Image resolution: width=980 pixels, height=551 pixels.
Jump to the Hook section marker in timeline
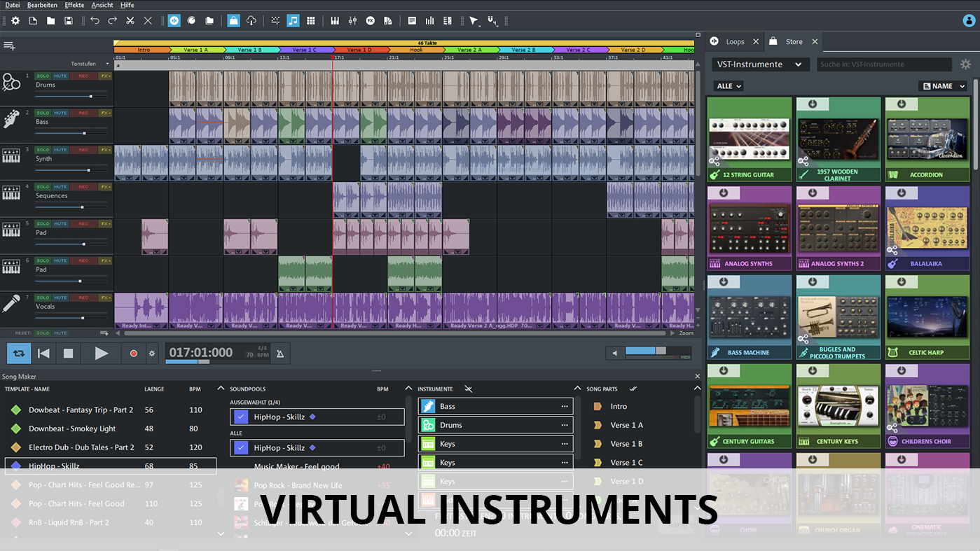[x=416, y=50]
